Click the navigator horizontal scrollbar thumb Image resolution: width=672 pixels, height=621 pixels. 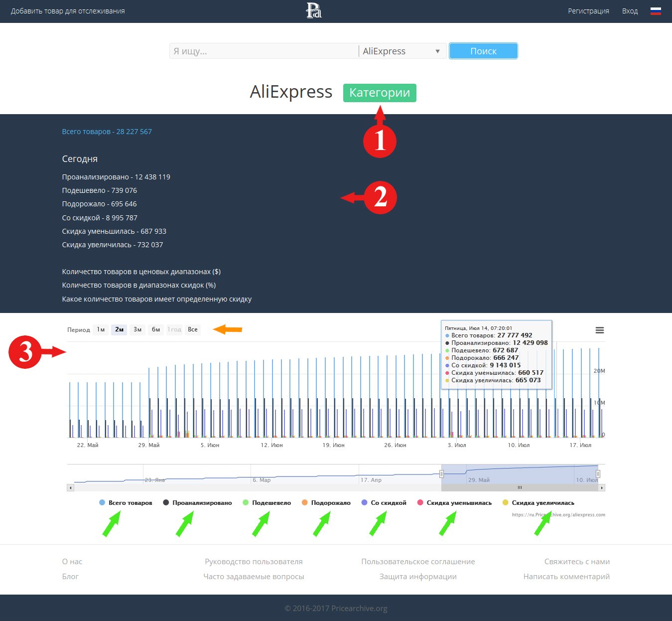(x=520, y=487)
